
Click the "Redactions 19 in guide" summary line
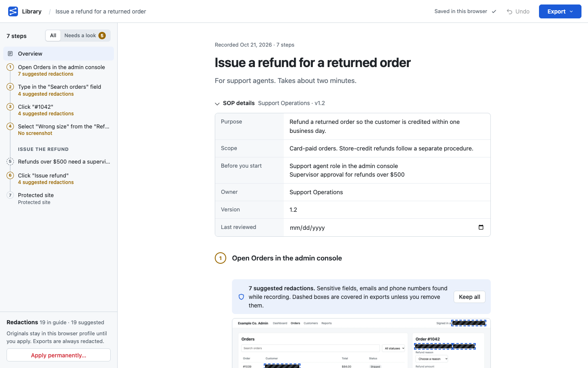[x=55, y=322]
